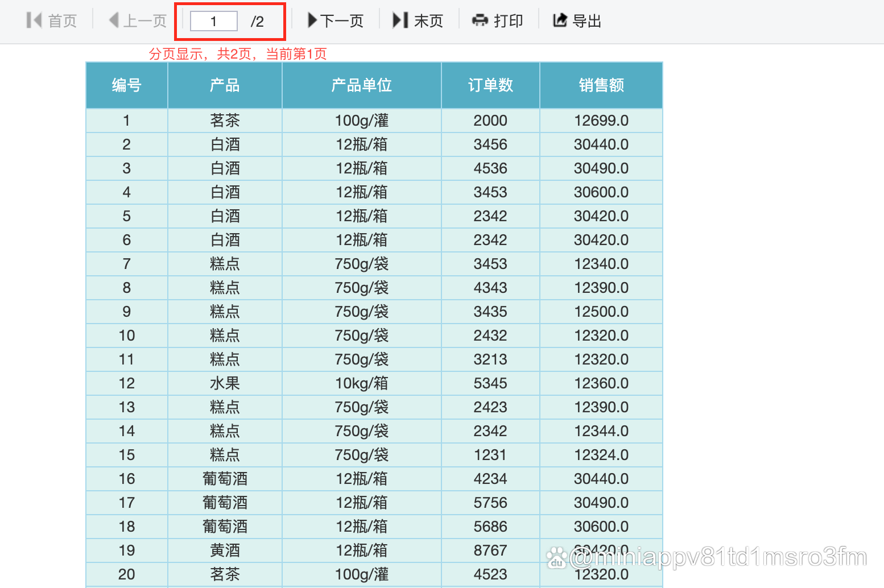Go to the first page (首页)
The image size is (884, 588).
[52, 21]
